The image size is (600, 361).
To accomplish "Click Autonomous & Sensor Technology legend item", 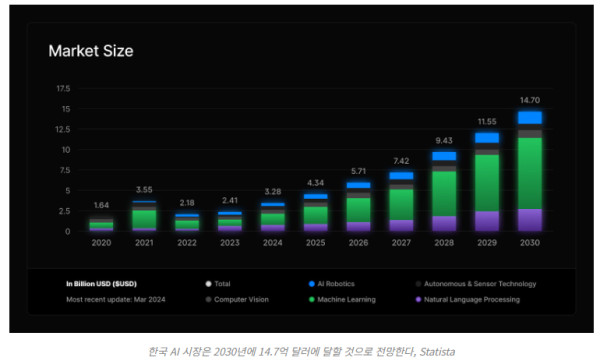I will [x=476, y=284].
